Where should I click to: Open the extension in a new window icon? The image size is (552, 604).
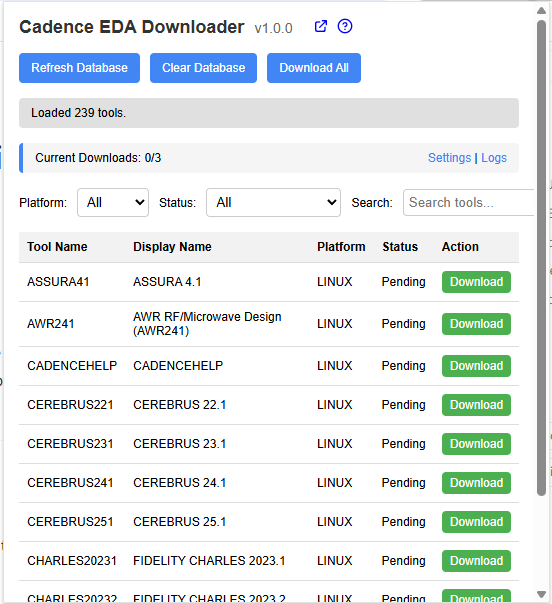click(x=320, y=26)
